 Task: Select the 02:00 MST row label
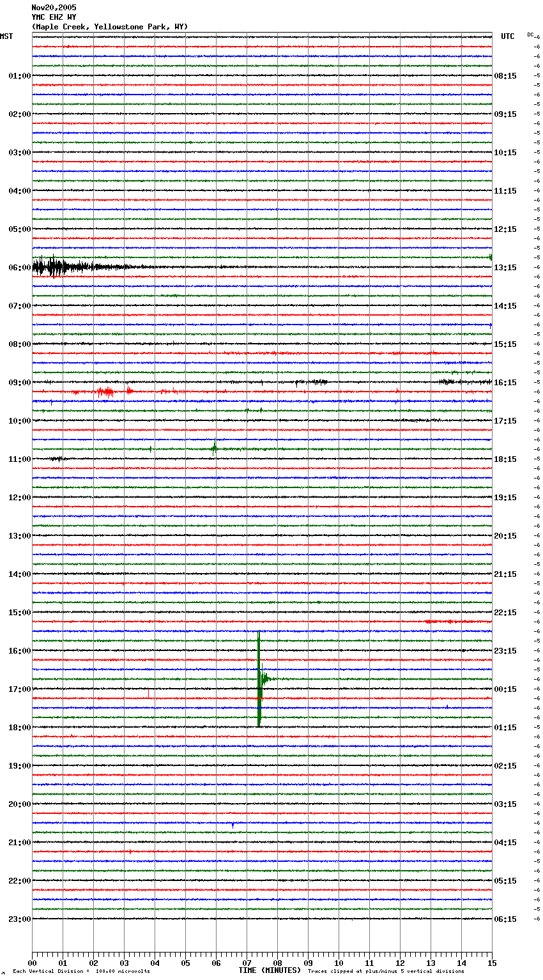coord(20,114)
